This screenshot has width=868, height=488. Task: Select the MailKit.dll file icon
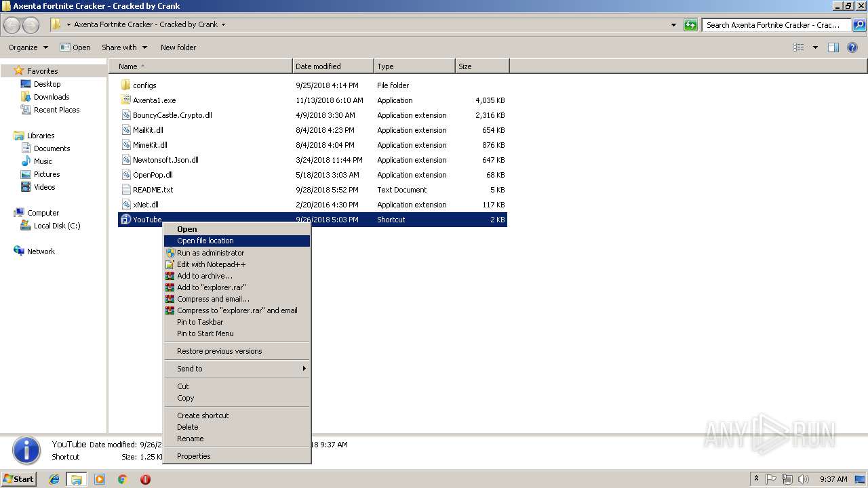pos(125,130)
